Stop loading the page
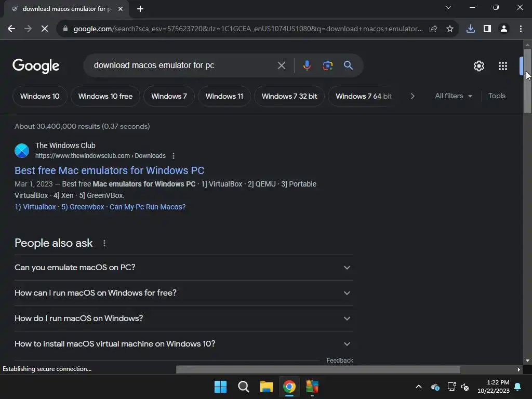Screen dimensions: 532x399 click(x=45, y=29)
